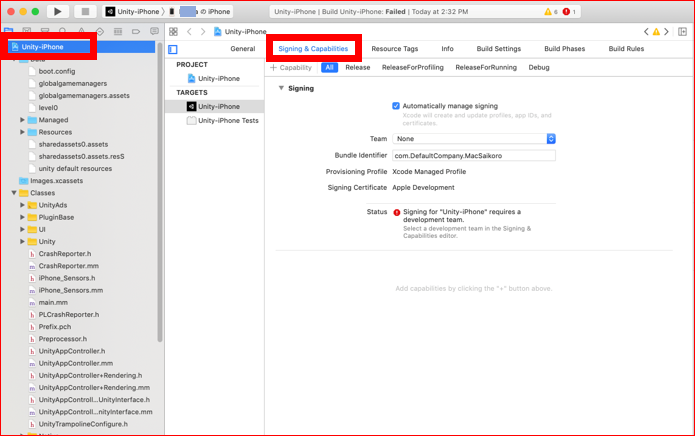Click the red error indicator in toolbar
The width and height of the screenshot is (695, 436).
tap(569, 12)
